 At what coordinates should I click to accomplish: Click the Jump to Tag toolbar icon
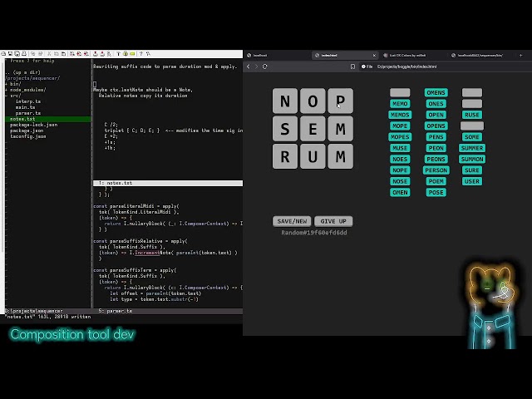tap(132, 53)
